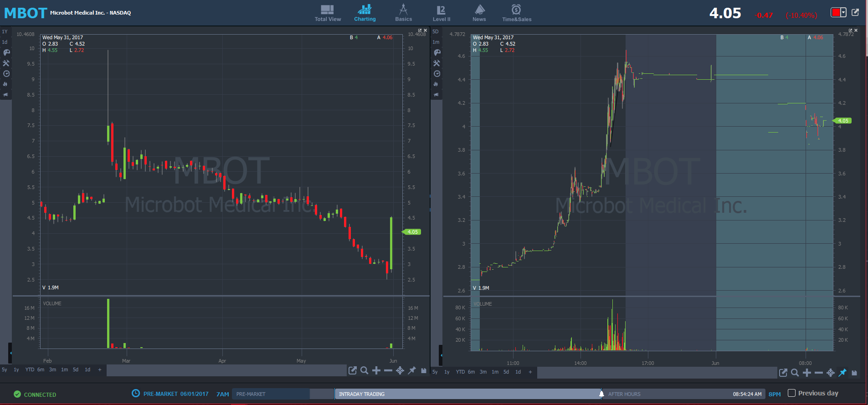The image size is (868, 405).
Task: Click left chart magnifier zoom icon
Action: coord(365,370)
